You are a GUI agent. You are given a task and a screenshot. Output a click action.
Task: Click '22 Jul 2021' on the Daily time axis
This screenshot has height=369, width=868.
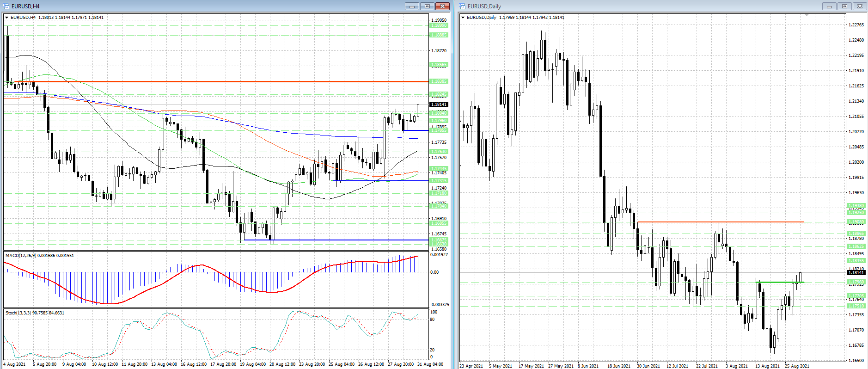707,366
